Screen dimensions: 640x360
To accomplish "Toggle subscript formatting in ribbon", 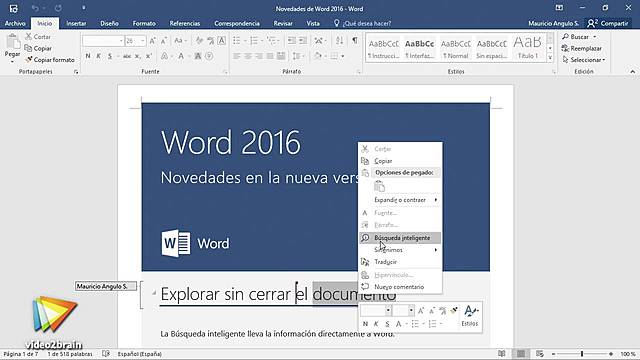I will click(138, 56).
